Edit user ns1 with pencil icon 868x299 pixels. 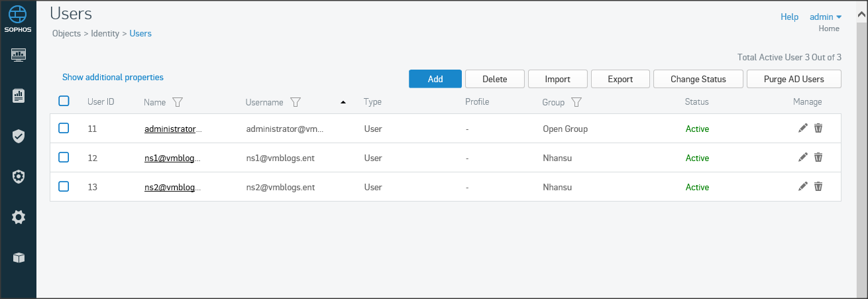(x=803, y=157)
